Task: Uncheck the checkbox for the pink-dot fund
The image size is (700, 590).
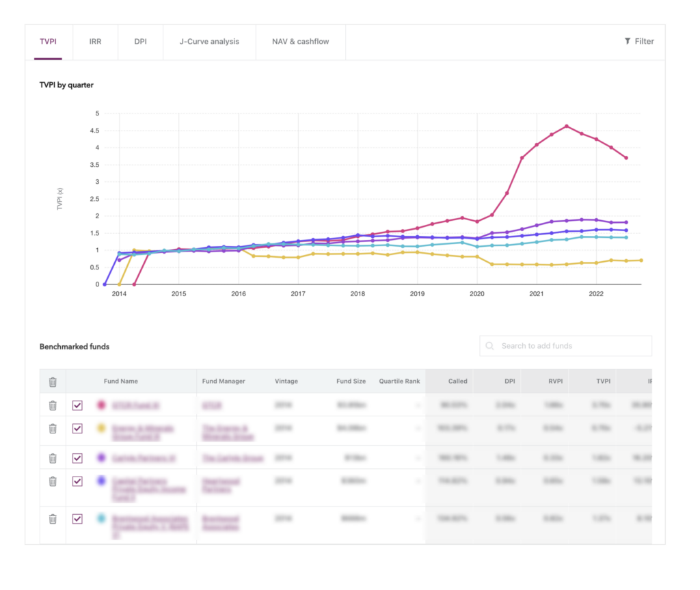Action: click(x=77, y=406)
